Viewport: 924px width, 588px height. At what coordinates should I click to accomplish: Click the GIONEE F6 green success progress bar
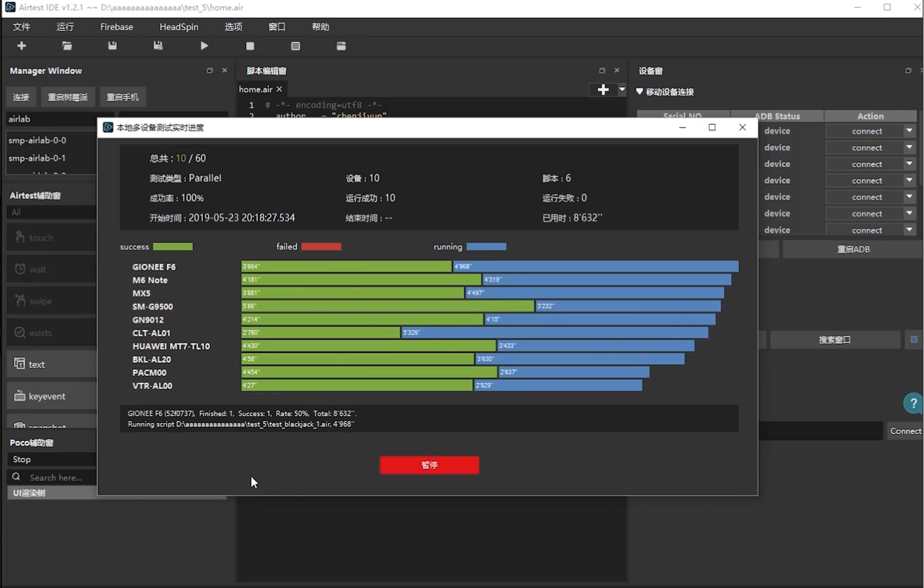point(346,266)
